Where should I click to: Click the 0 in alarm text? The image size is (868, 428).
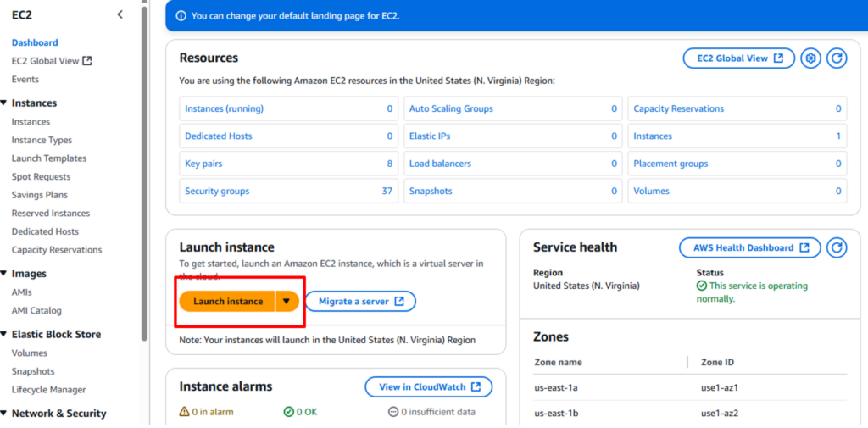point(213,412)
